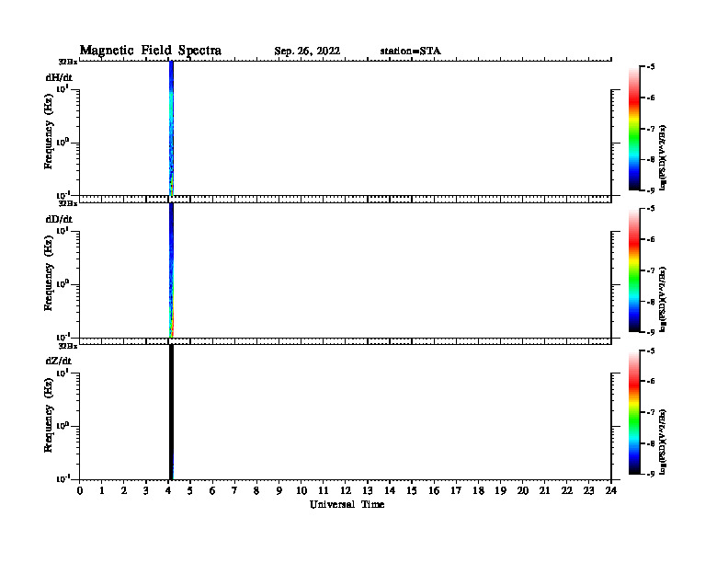Click the x-axis tick label "4"

point(168,491)
